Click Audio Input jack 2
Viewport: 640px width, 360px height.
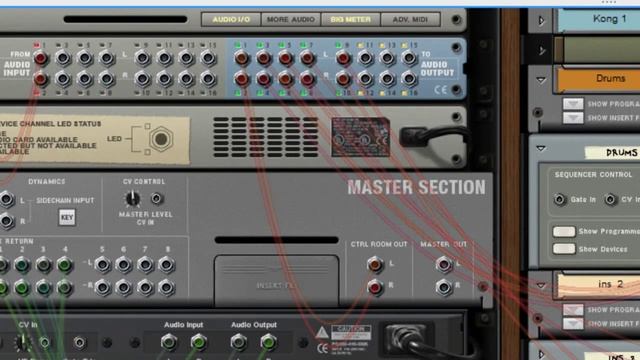[40, 78]
